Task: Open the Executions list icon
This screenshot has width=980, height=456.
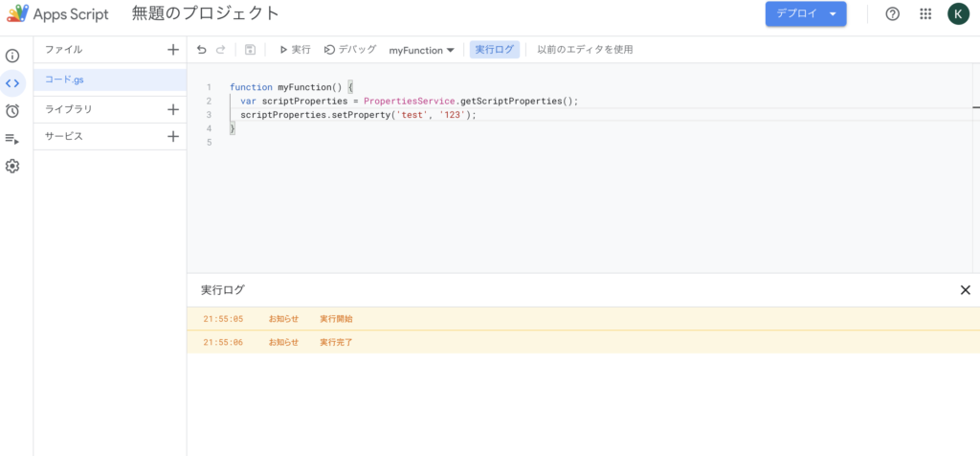Action: 12,139
